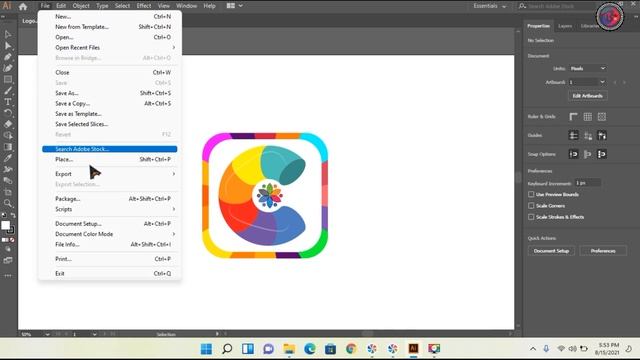Toggle snap to point option
640x360 pixels.
pos(573,154)
